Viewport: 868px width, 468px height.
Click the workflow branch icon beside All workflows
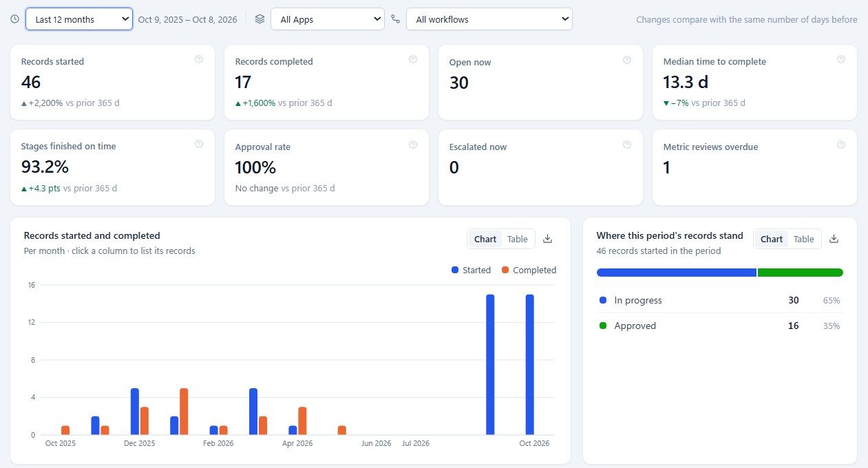point(395,19)
